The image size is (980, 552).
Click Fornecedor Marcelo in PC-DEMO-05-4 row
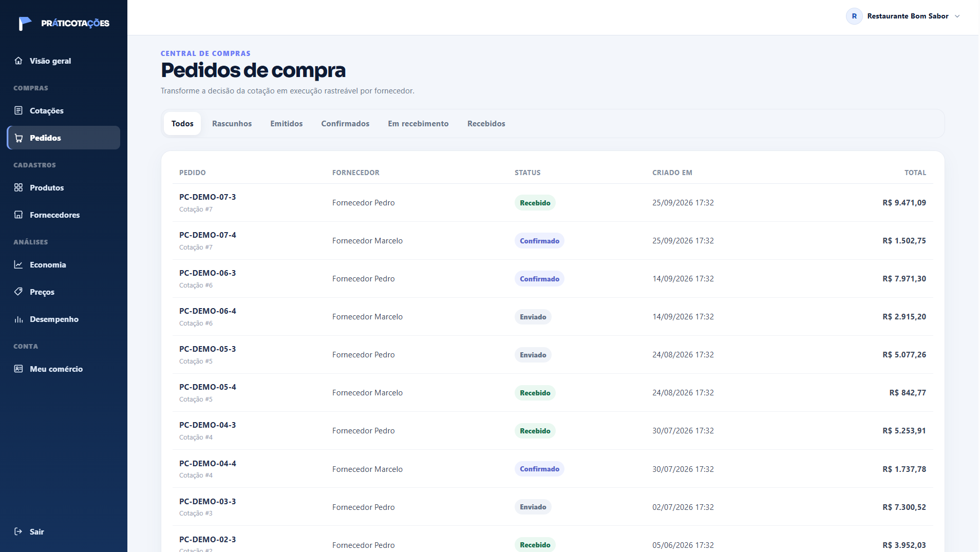(367, 393)
